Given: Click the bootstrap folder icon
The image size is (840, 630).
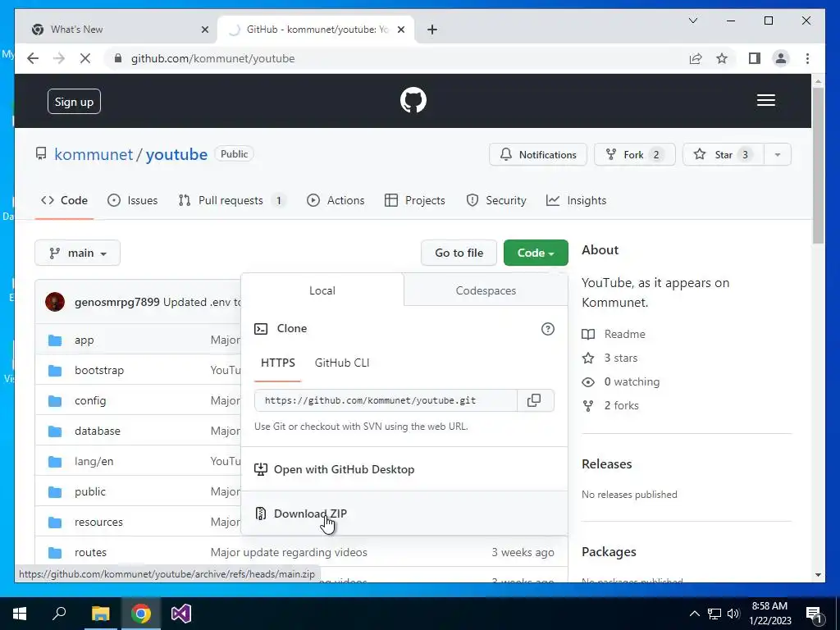Looking at the screenshot, I should pos(55,371).
